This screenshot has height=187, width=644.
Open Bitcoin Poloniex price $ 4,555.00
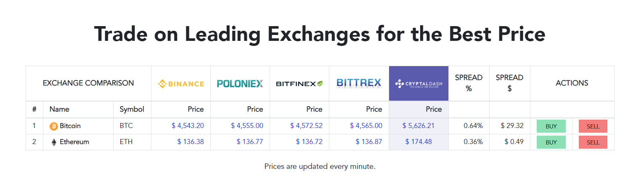247,126
